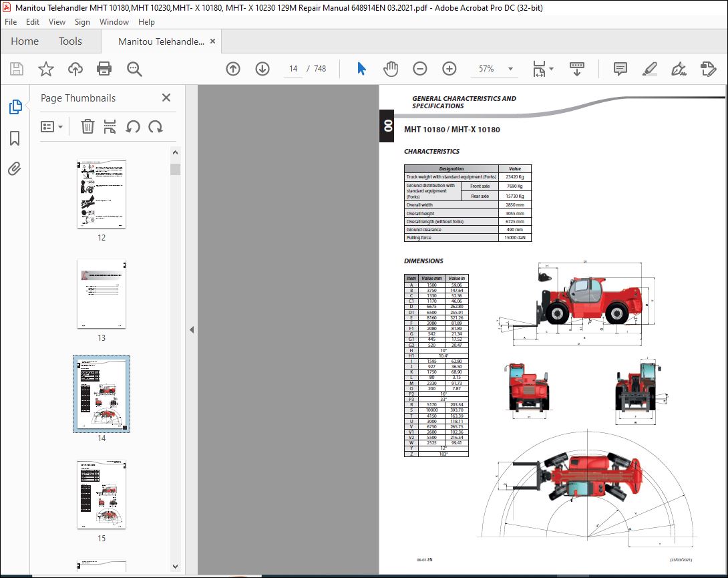The height and width of the screenshot is (578, 728).
Task: Add document to starred favorites
Action: (45, 69)
